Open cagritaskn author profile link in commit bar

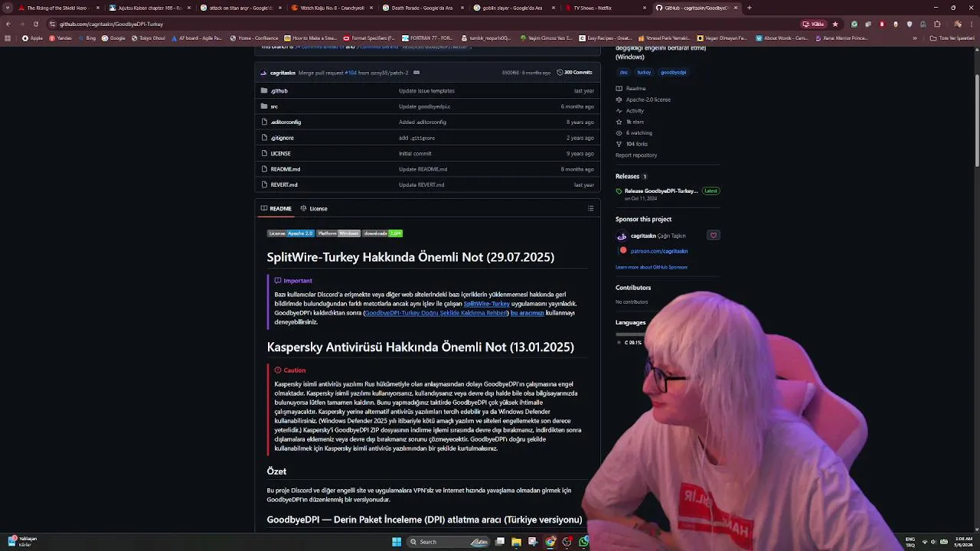click(x=283, y=73)
